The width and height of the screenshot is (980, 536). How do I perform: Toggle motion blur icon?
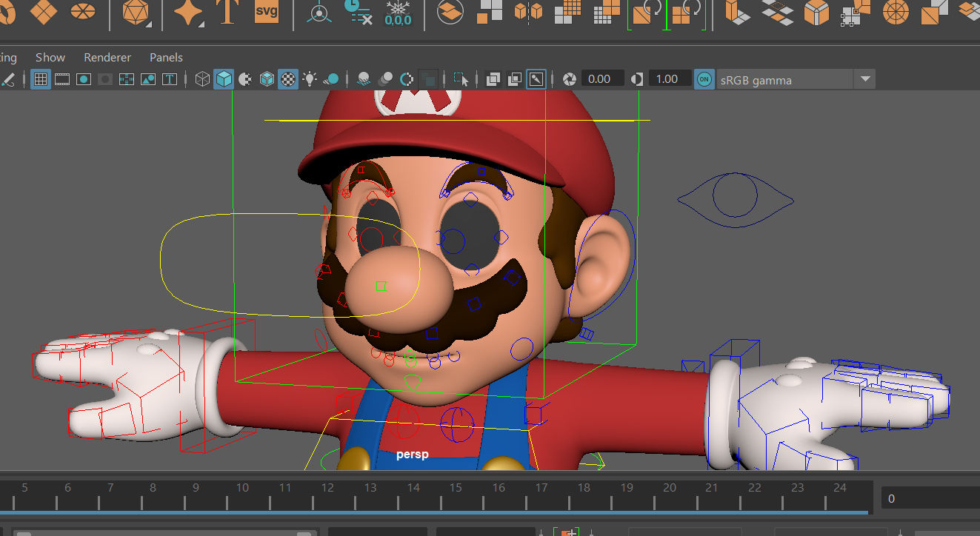pos(385,79)
